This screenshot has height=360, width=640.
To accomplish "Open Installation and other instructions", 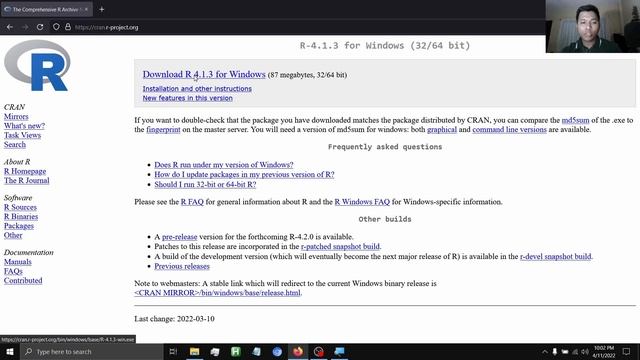I will click(197, 89).
